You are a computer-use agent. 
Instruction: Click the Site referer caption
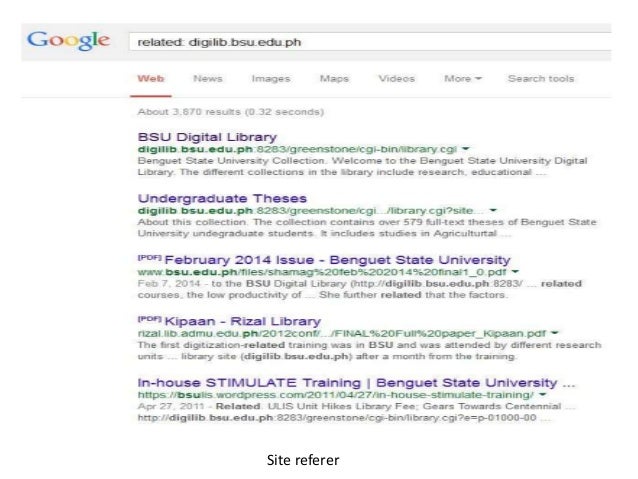[303, 460]
